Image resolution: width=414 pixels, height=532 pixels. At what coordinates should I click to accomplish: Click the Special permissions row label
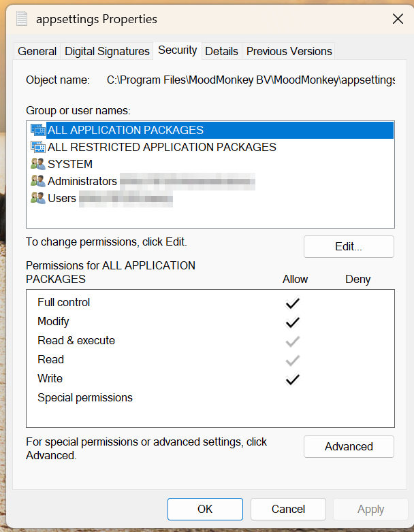coord(85,398)
